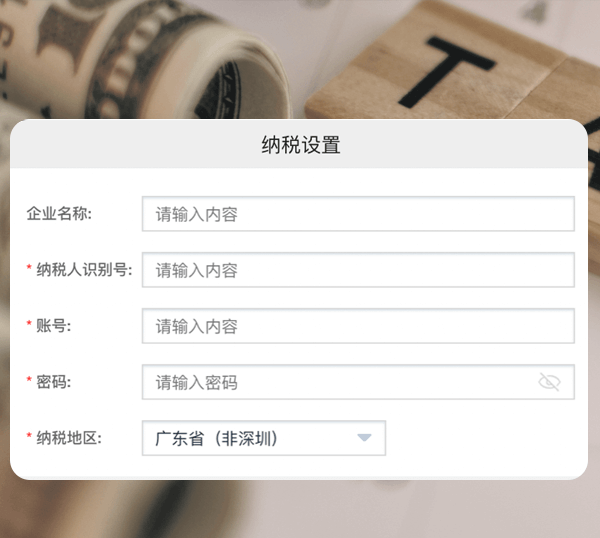The image size is (600, 538).
Task: Click the 企业名称 input field
Action: [358, 214]
